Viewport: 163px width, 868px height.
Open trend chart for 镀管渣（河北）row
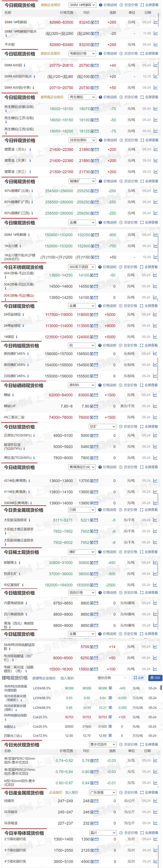(156, 149)
